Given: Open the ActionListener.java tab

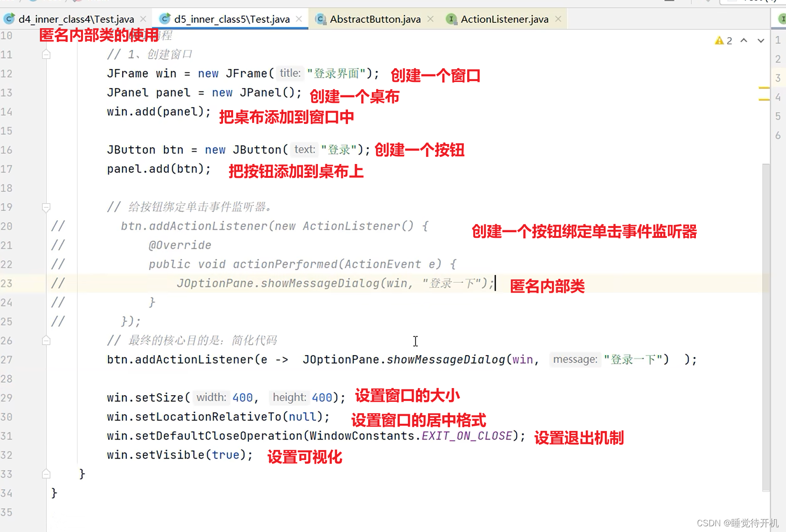Looking at the screenshot, I should [504, 19].
